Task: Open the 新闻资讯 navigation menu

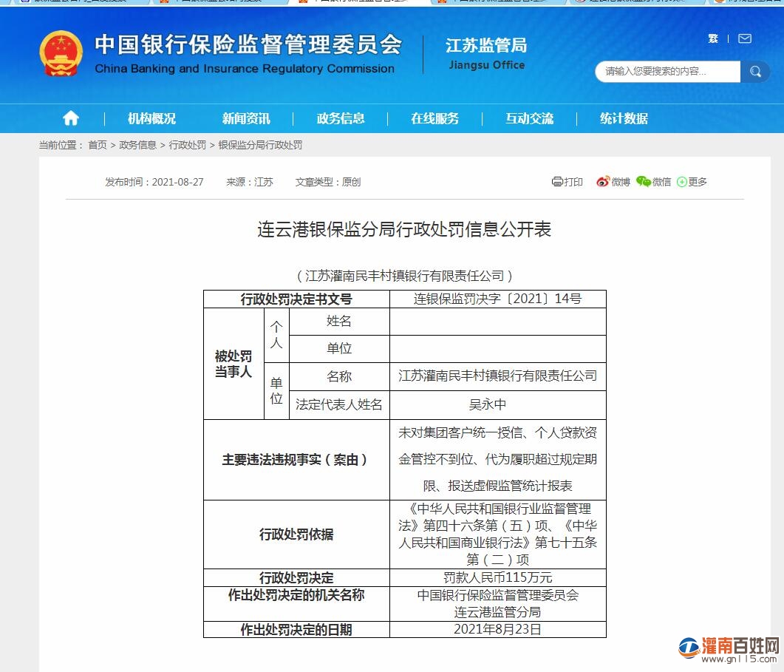Action: [x=245, y=118]
